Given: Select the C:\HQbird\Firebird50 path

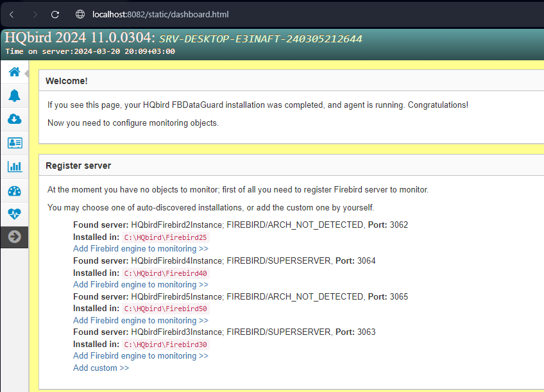Looking at the screenshot, I should pos(166,309).
